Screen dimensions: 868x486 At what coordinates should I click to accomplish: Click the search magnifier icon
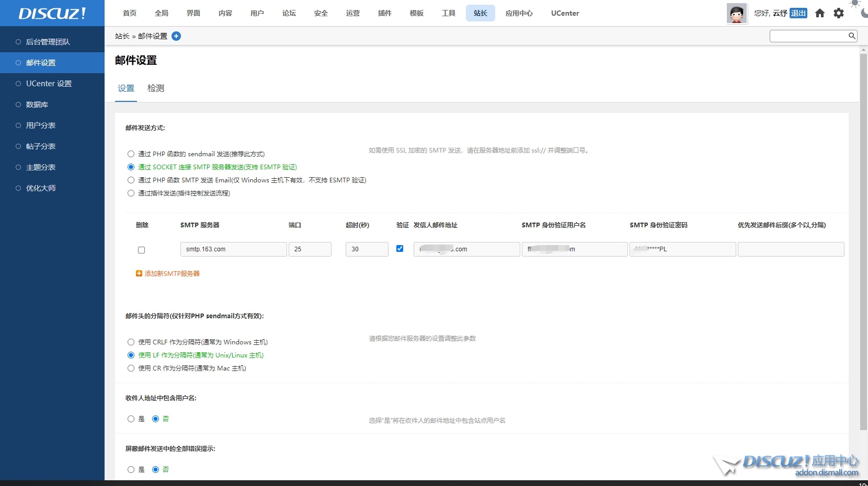(x=852, y=36)
